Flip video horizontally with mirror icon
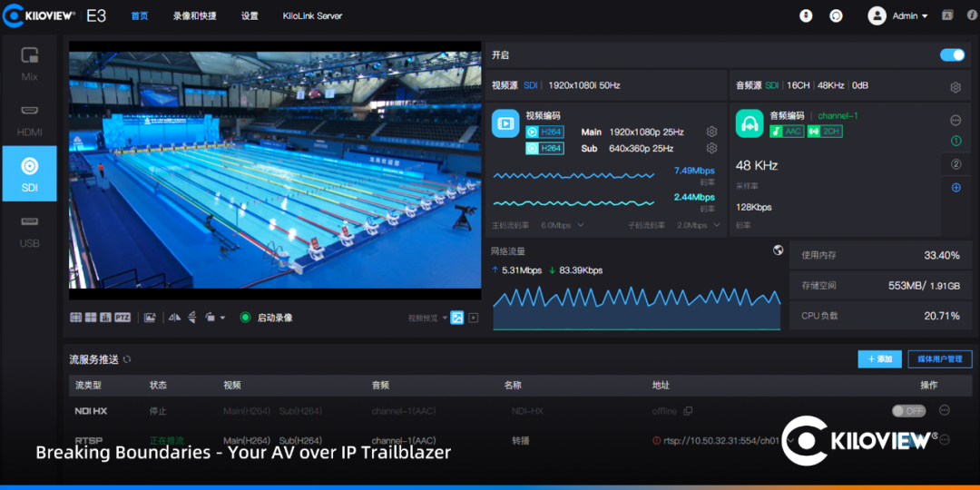The image size is (980, 490). (176, 318)
